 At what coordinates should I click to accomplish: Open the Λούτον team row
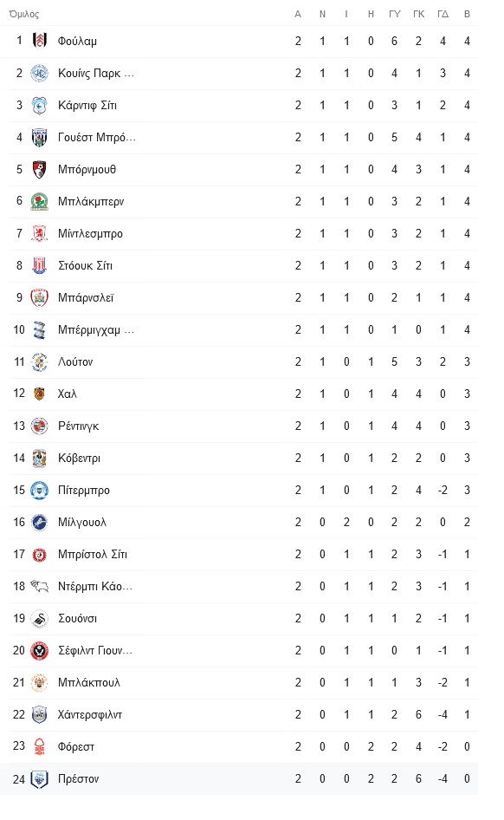point(242,361)
